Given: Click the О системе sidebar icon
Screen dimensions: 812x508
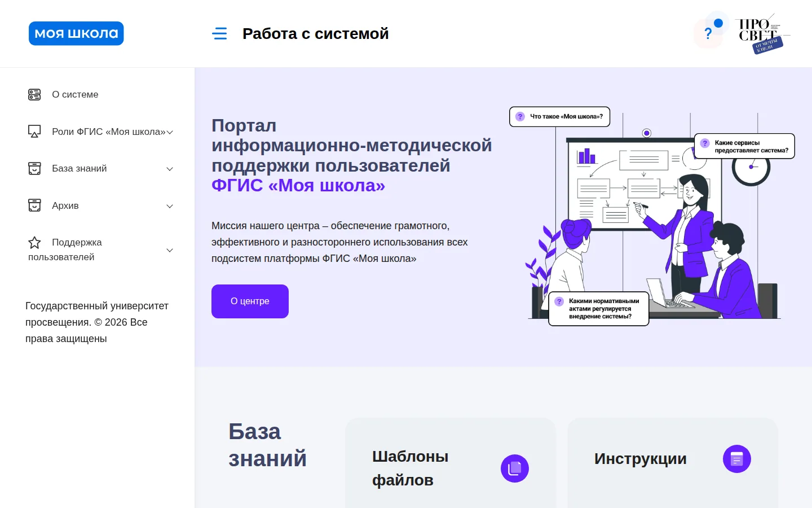Looking at the screenshot, I should click(34, 94).
